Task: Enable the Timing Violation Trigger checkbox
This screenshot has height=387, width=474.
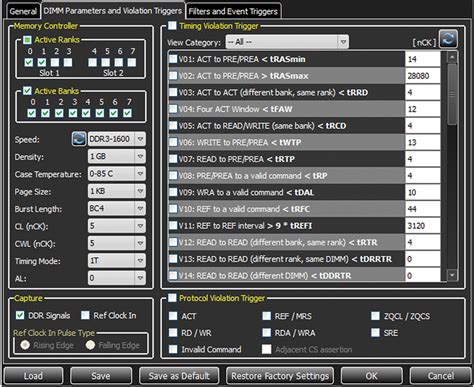Action: coord(172,26)
